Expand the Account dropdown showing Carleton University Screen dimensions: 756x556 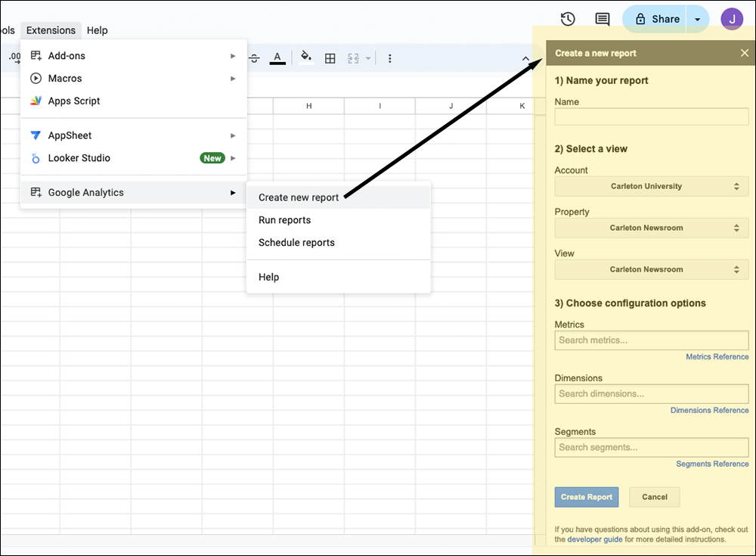pyautogui.click(x=651, y=186)
